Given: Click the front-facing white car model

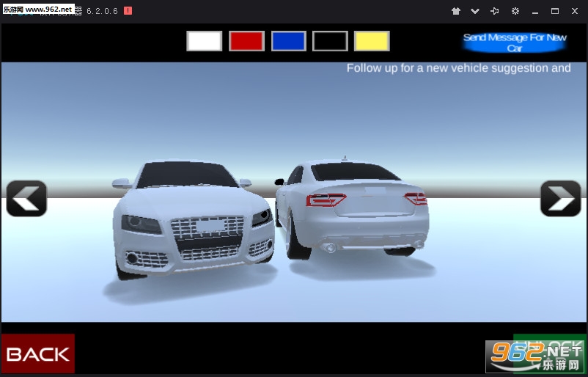Looking at the screenshot, I should pos(193,219).
